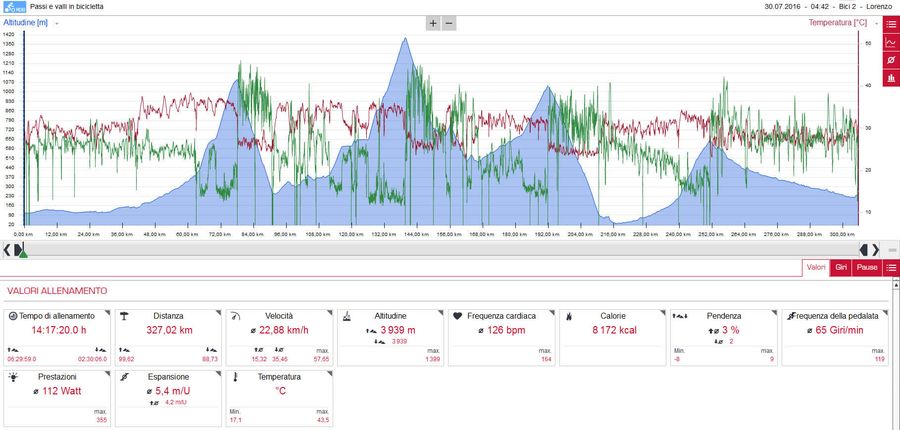Viewport: 900px width, 430px height.
Task: Expand corner triangle of Distanza card
Action: 218,312
